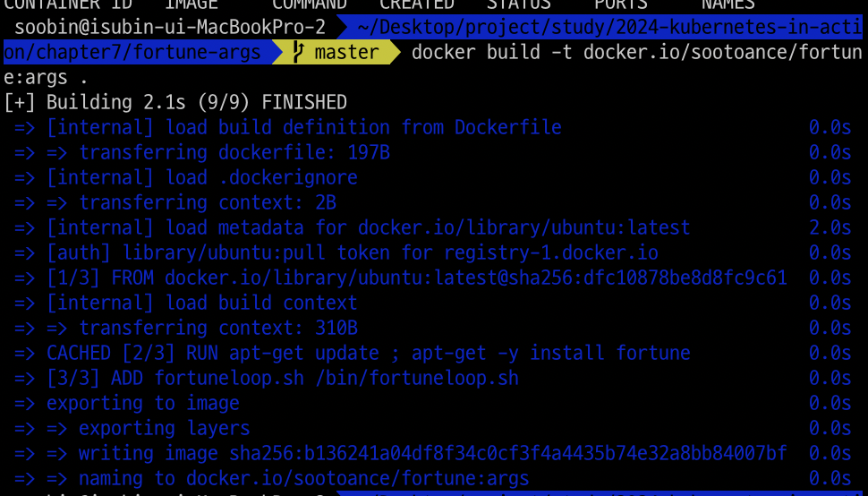Click 'transferring dockerfile: 197B' line
This screenshot has height=496, width=868.
click(202, 152)
